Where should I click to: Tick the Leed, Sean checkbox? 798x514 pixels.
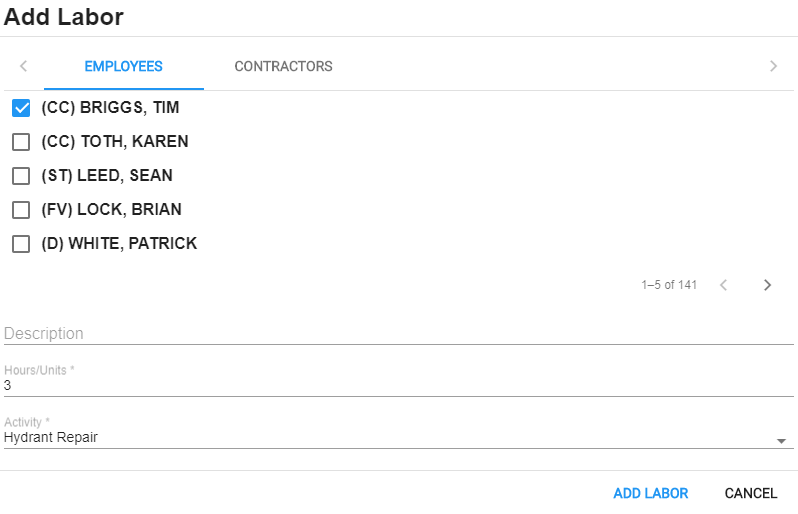[21, 176]
